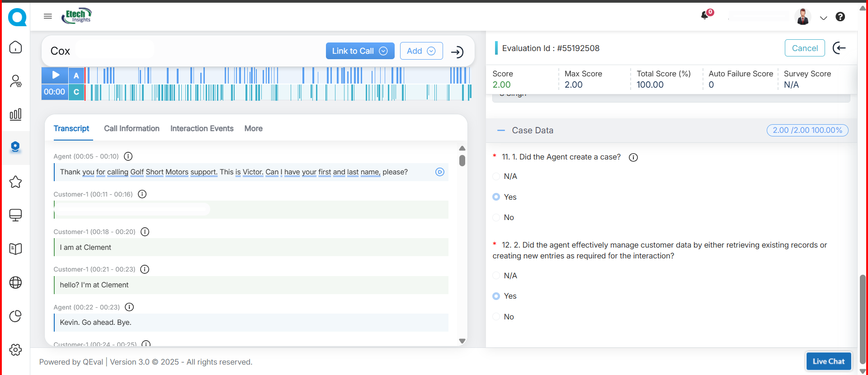This screenshot has height=375, width=868.
Task: Click the Cancel button
Action: tap(804, 48)
